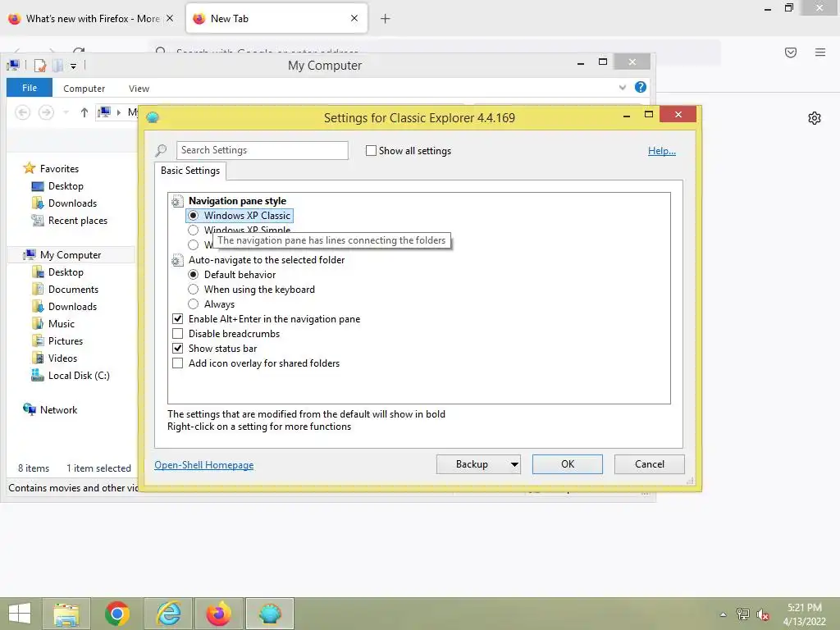Click the address bar breadcrumb arrow
This screenshot has width=840, height=630.
click(119, 112)
